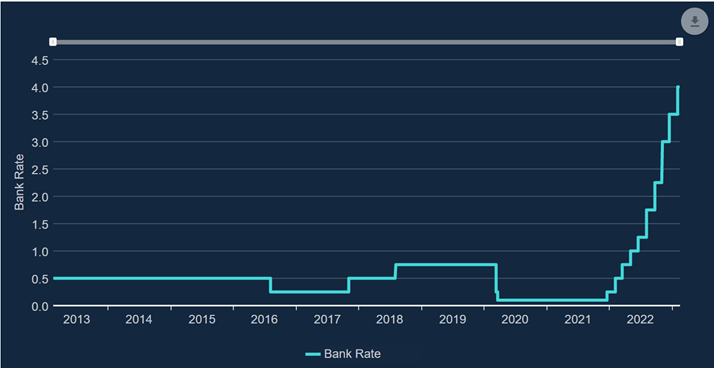Click the 3.0 y-axis value
This screenshot has width=714, height=368.
[x=39, y=142]
